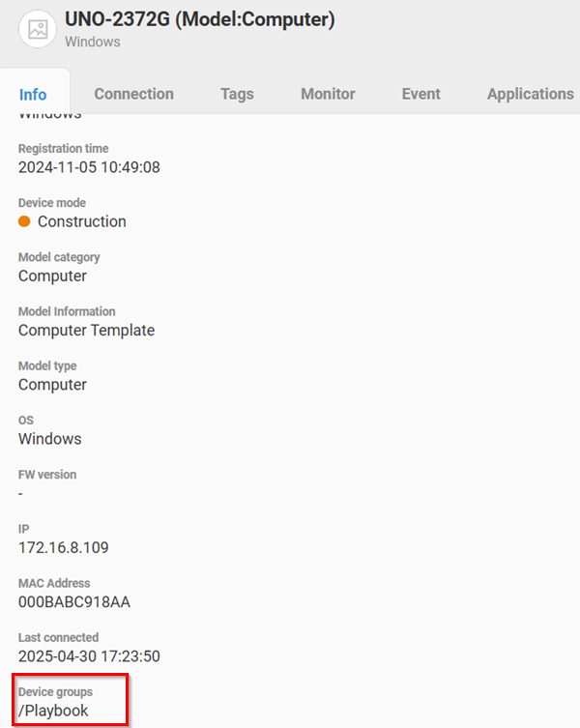The height and width of the screenshot is (728, 580).
Task: Click the Windows subtitle under device name
Action: click(x=93, y=43)
